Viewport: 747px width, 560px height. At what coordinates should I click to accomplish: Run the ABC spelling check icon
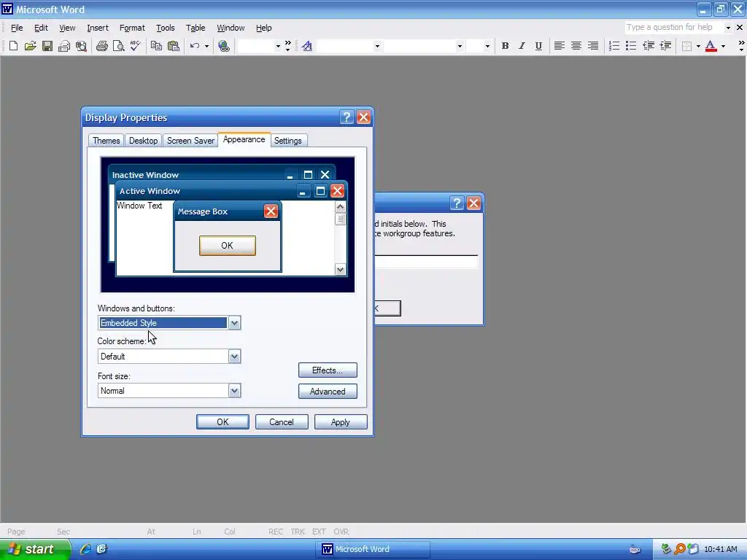tap(135, 46)
